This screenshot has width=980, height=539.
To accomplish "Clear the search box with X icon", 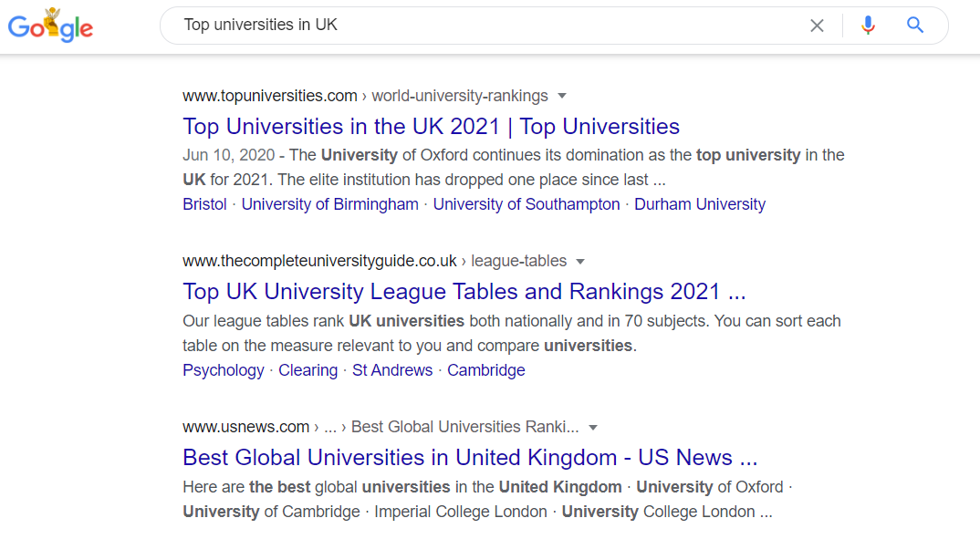I will [x=817, y=26].
